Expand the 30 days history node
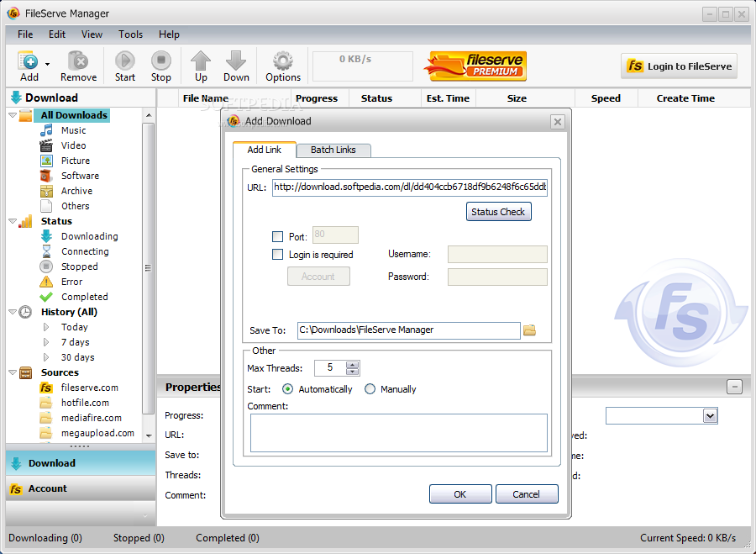This screenshot has width=756, height=554. tap(46, 357)
